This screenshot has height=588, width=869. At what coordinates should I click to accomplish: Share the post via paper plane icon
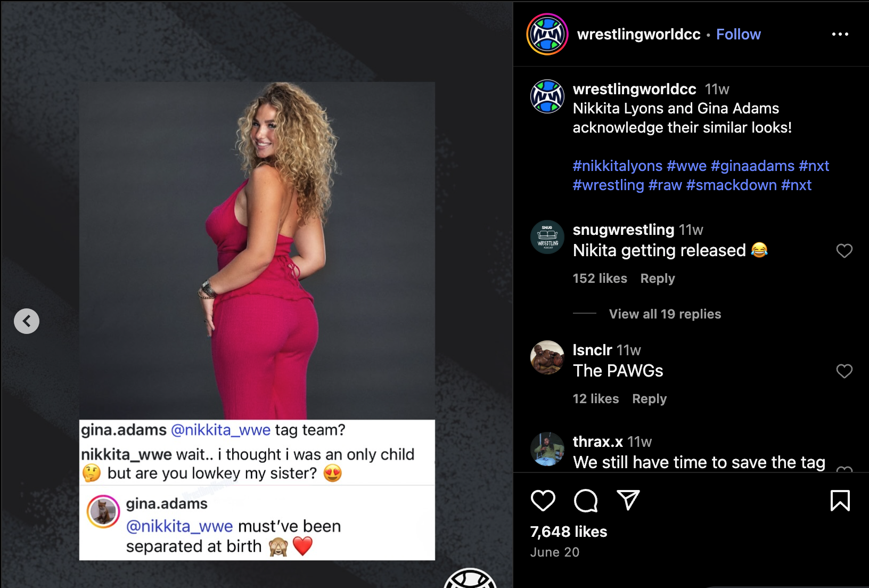[628, 500]
